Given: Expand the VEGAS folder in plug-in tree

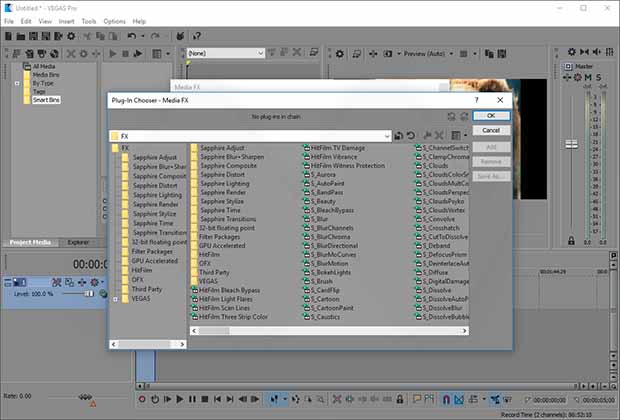Looking at the screenshot, I should click(x=115, y=299).
